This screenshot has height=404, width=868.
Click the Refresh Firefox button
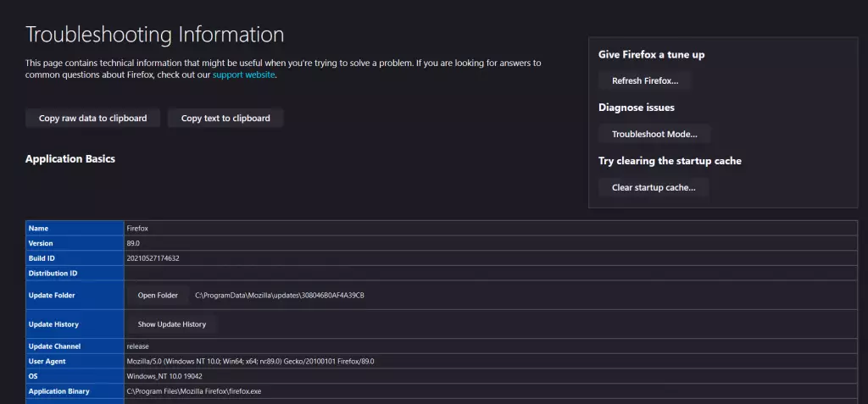tap(645, 80)
